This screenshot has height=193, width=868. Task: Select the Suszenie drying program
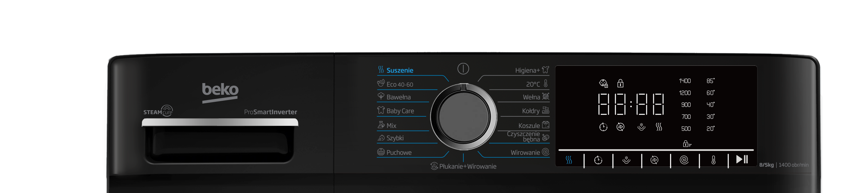click(399, 70)
